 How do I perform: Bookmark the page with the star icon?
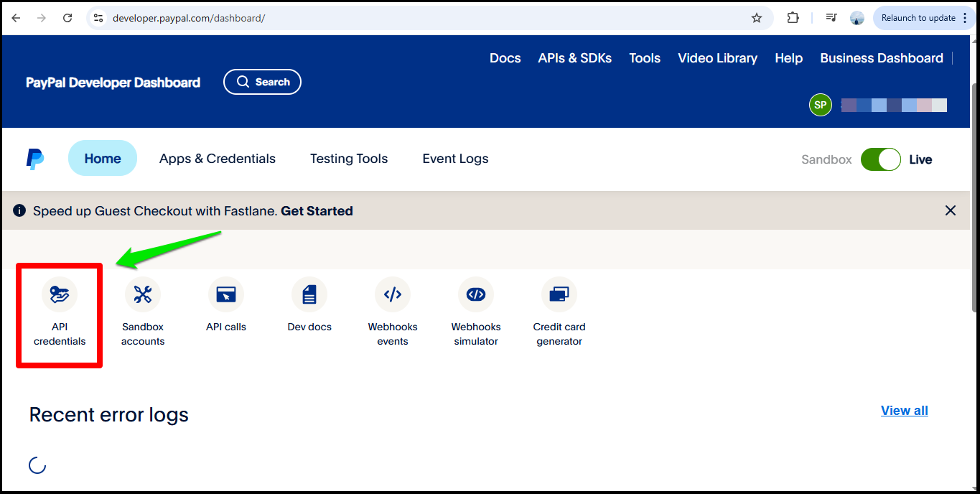757,18
